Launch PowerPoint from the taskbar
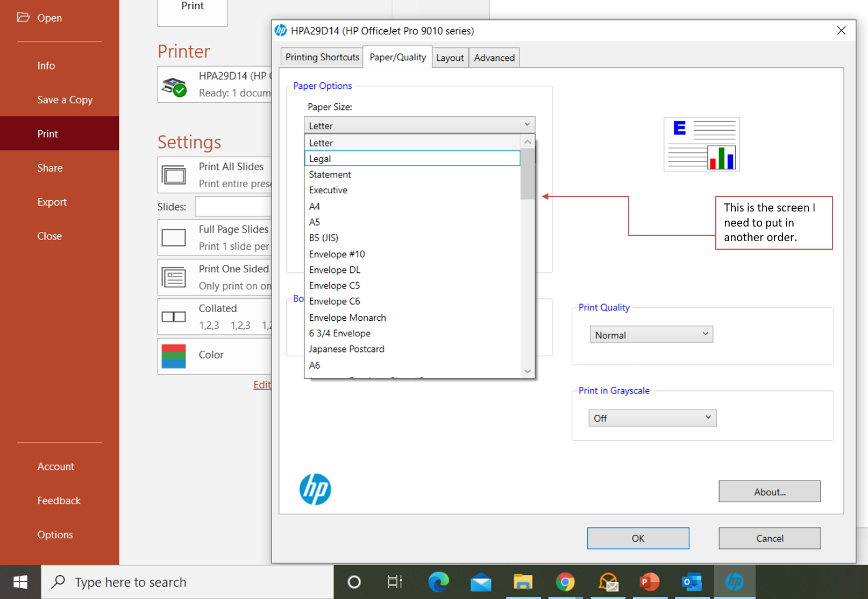Viewport: 868px width, 599px height. (650, 582)
